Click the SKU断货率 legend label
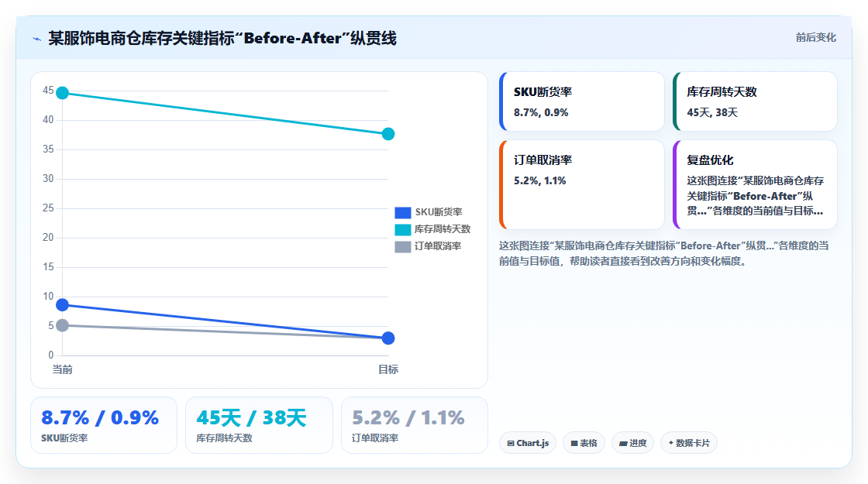 (x=439, y=212)
